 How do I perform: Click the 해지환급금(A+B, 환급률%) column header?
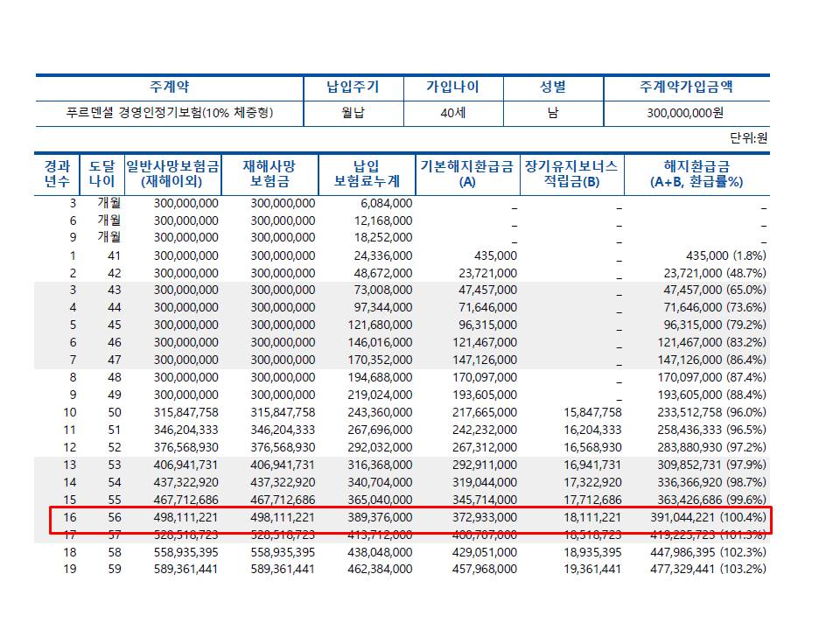point(696,173)
